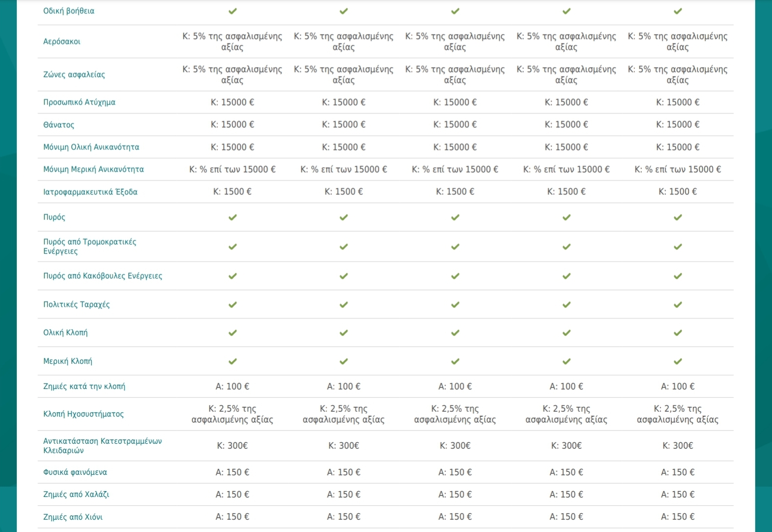Click Μερική Κλοπή checkmark in second column
This screenshot has height=532, width=772.
(x=344, y=361)
